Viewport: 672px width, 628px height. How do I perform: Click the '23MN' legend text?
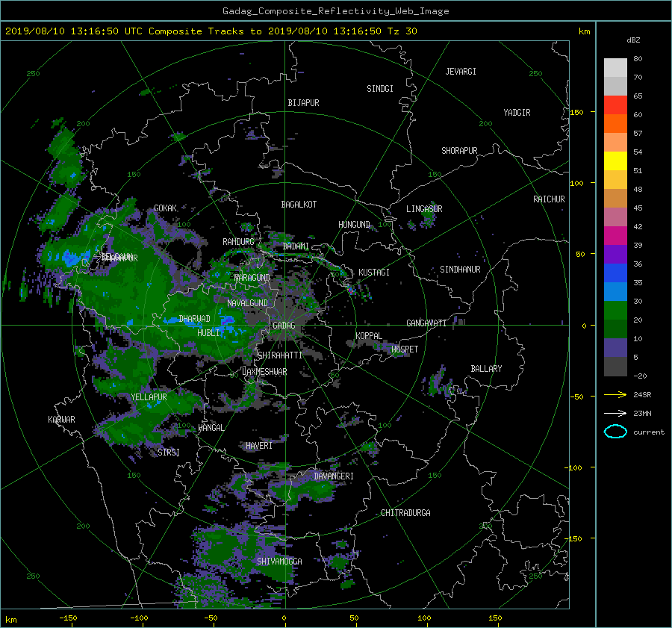click(642, 414)
